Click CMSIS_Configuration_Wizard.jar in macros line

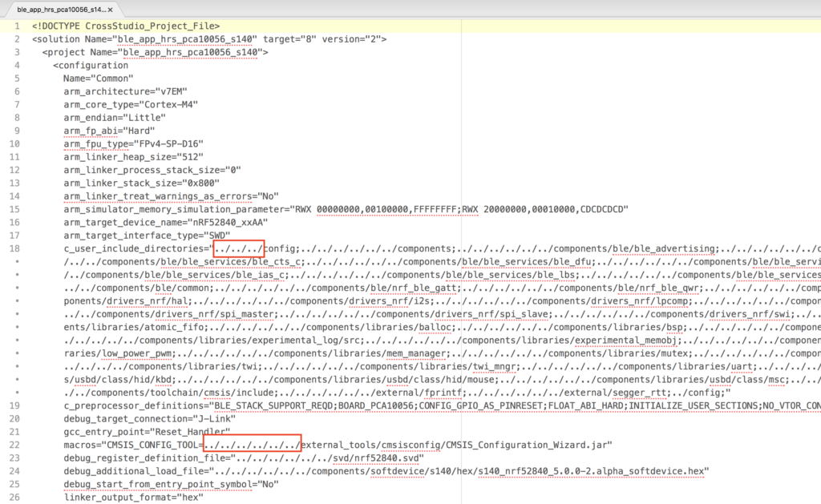(x=526, y=445)
